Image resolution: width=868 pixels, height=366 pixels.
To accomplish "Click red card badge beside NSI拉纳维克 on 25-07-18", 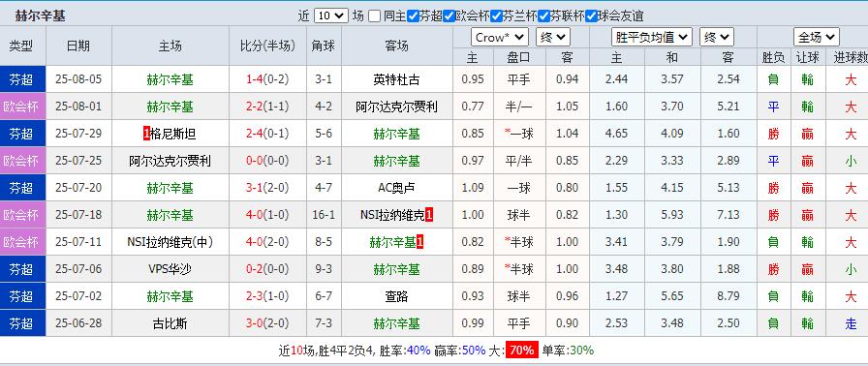I will 429,215.
